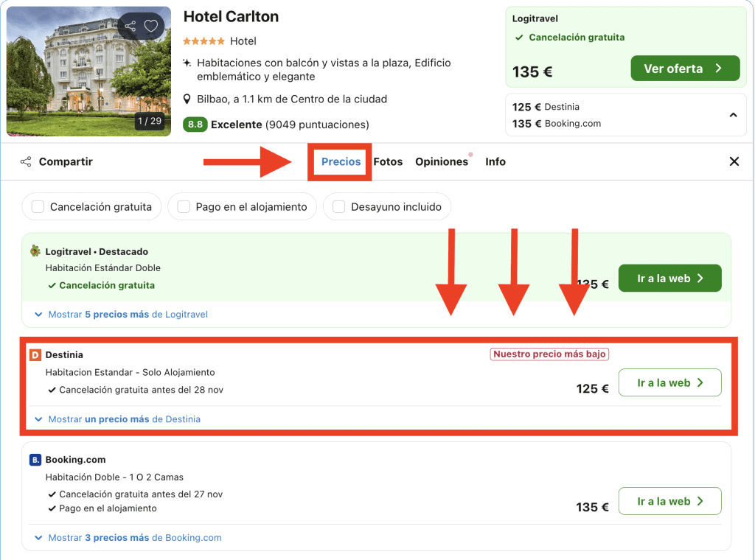Collapse the price comparison chevron at top right
Viewport: 755px width, 560px height.
coord(733,115)
